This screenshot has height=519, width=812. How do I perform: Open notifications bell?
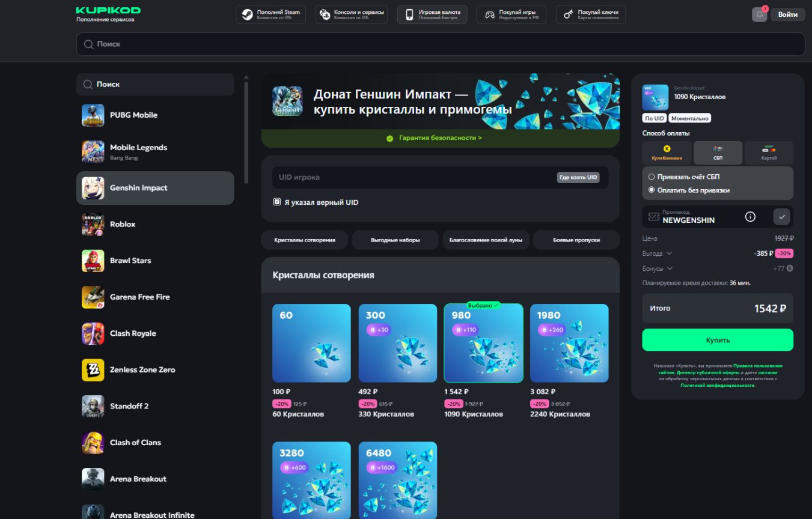(760, 14)
